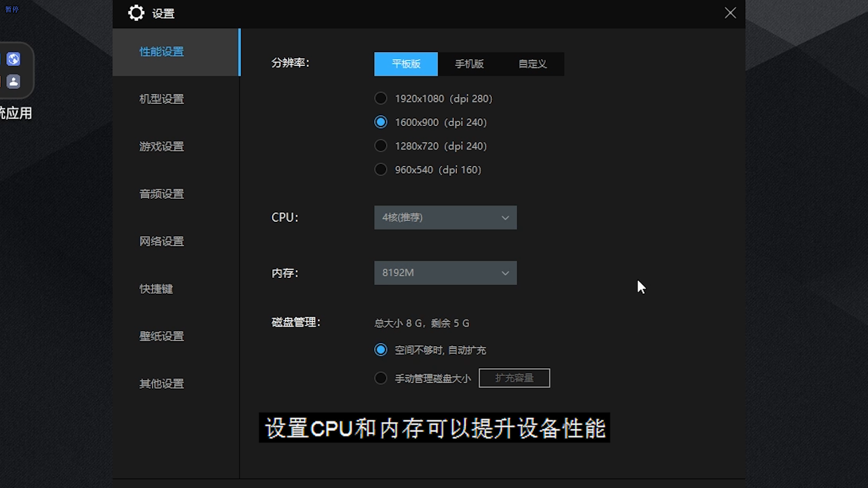Click the settings gear icon in title bar
Screen dimensions: 868x488
136,13
